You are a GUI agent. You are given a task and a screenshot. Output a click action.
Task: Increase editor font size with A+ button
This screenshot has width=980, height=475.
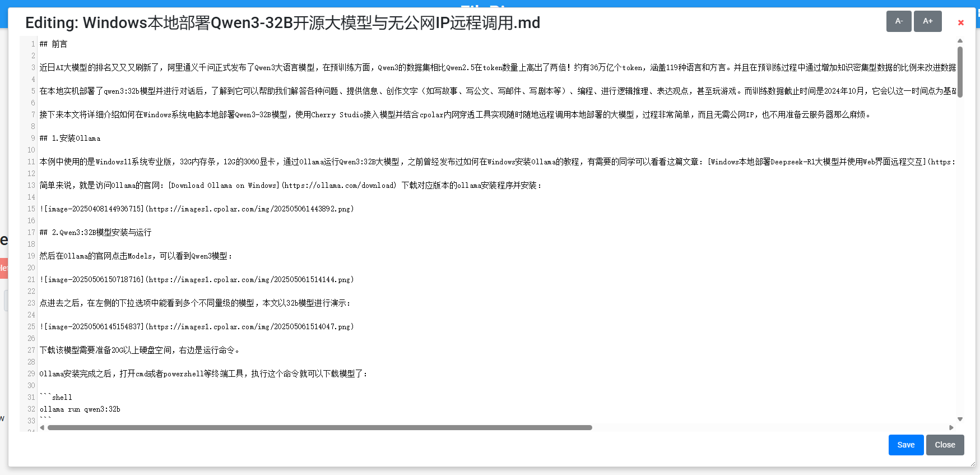point(927,21)
